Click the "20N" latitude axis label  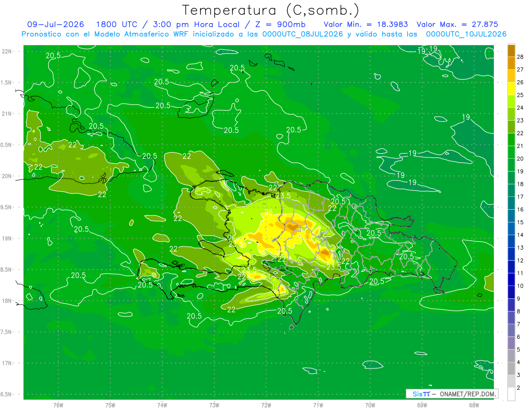pyautogui.click(x=7, y=176)
